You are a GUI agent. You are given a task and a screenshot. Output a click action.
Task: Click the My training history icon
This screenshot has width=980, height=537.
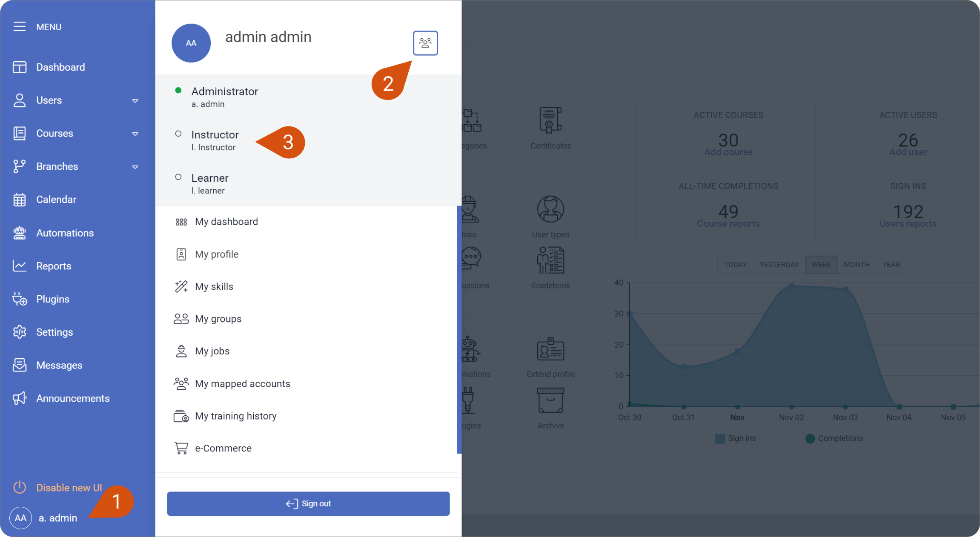[x=181, y=416]
